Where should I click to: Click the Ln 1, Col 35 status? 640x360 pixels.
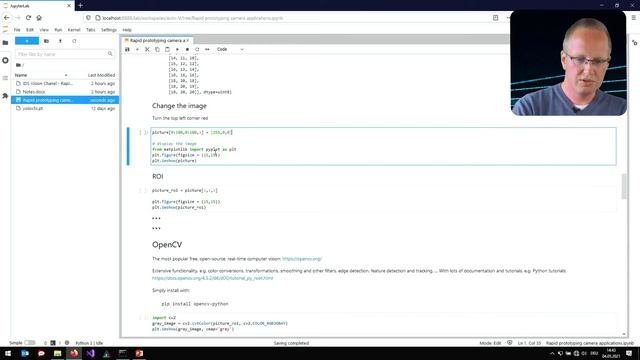click(x=529, y=343)
